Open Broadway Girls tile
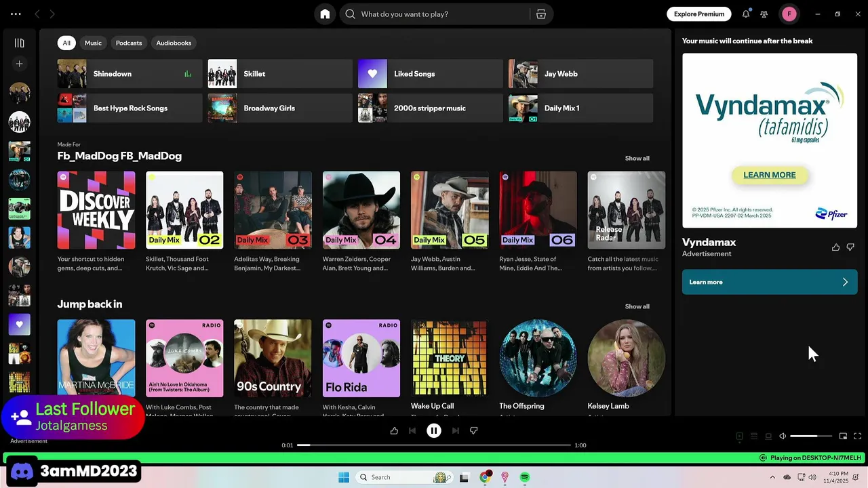The height and width of the screenshot is (488, 868). point(280,108)
